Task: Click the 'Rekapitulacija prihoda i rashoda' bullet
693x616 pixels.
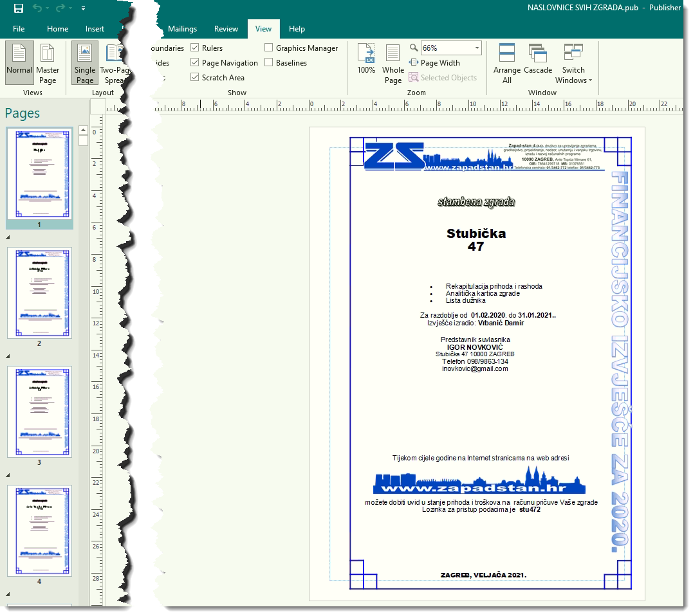Action: (494, 286)
